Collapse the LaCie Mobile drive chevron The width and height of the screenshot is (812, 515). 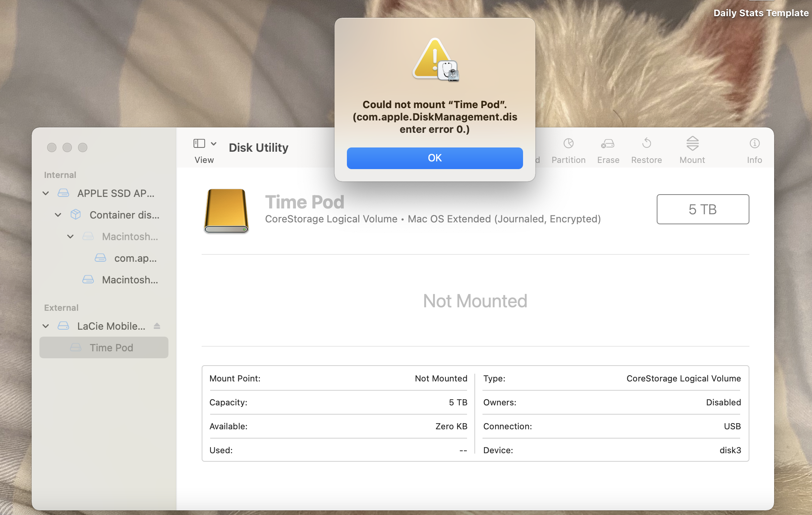tap(46, 326)
